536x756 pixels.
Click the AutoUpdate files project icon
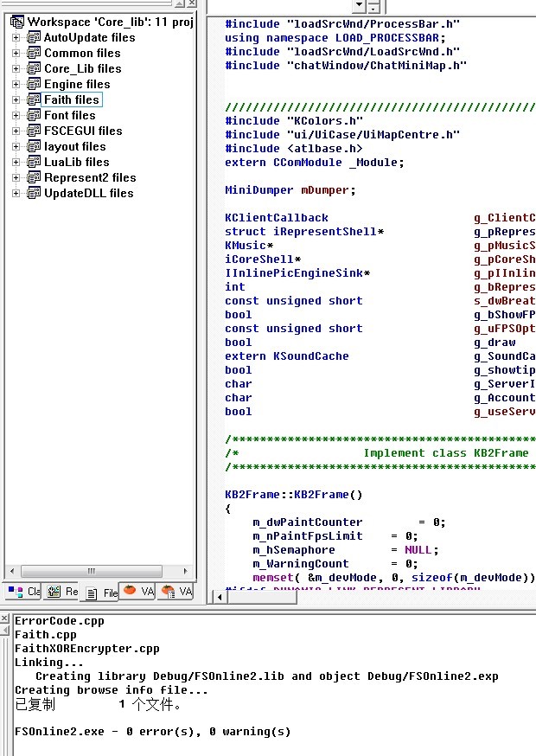(x=34, y=37)
